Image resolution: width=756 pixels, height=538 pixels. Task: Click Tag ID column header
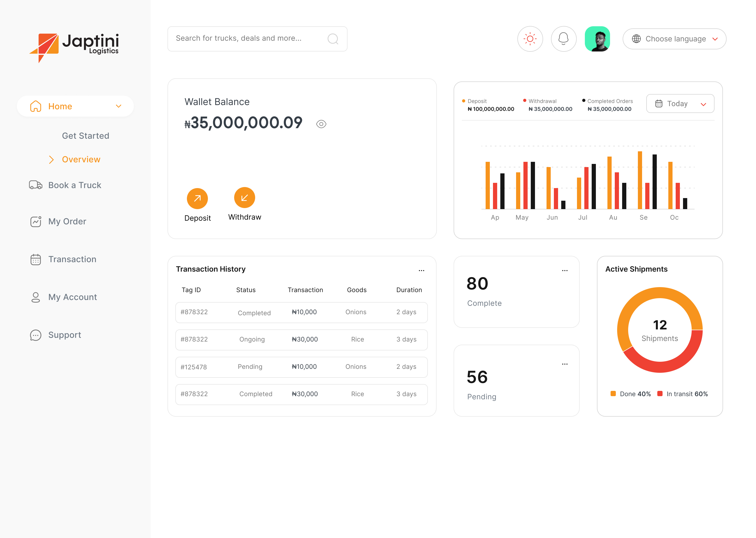[191, 290]
